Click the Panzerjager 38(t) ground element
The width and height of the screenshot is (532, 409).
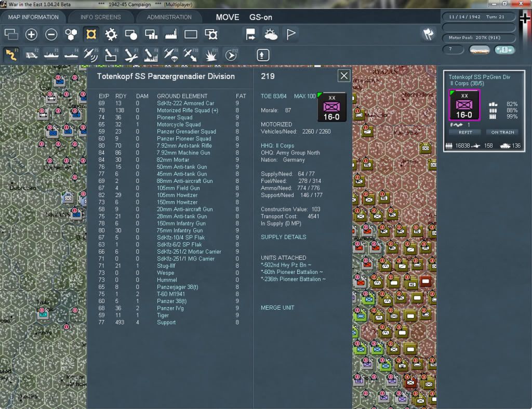(178, 287)
